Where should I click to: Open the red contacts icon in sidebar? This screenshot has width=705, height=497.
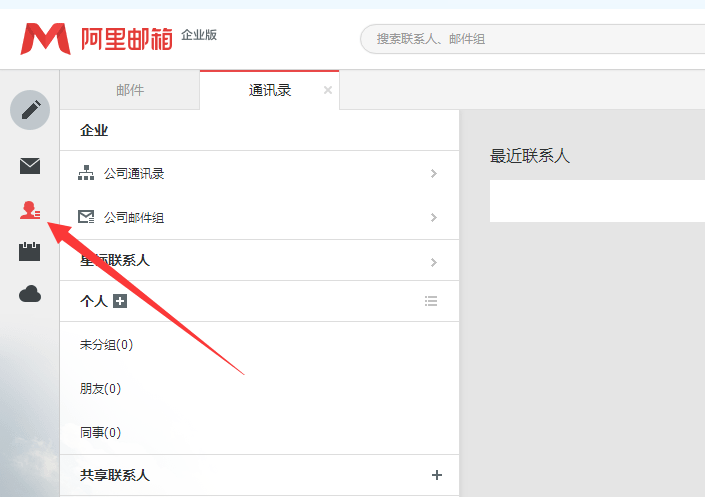click(30, 210)
